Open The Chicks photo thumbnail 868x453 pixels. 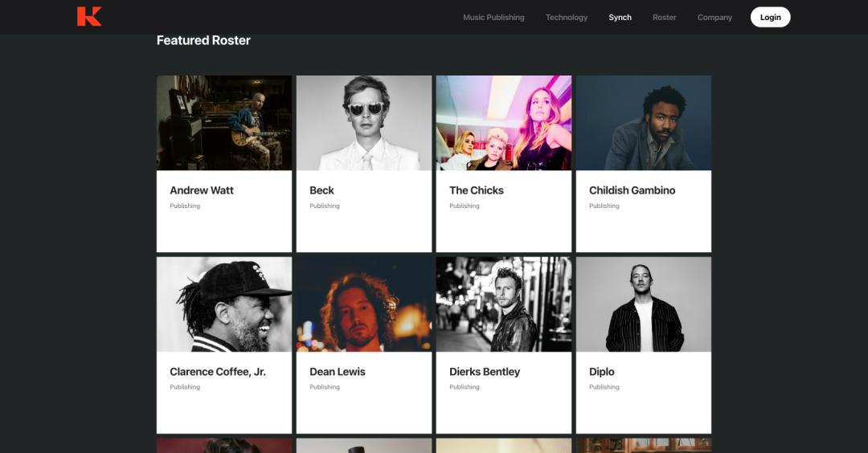point(504,123)
